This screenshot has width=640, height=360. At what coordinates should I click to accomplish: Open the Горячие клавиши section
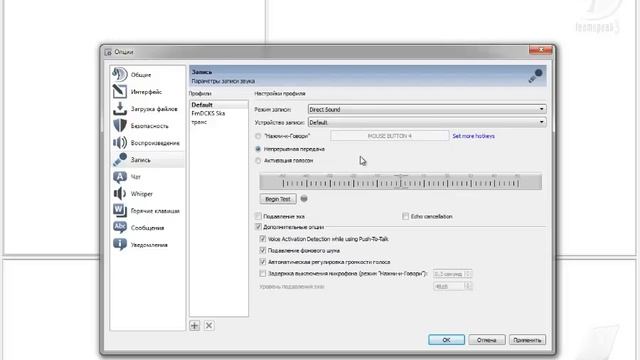(147, 211)
